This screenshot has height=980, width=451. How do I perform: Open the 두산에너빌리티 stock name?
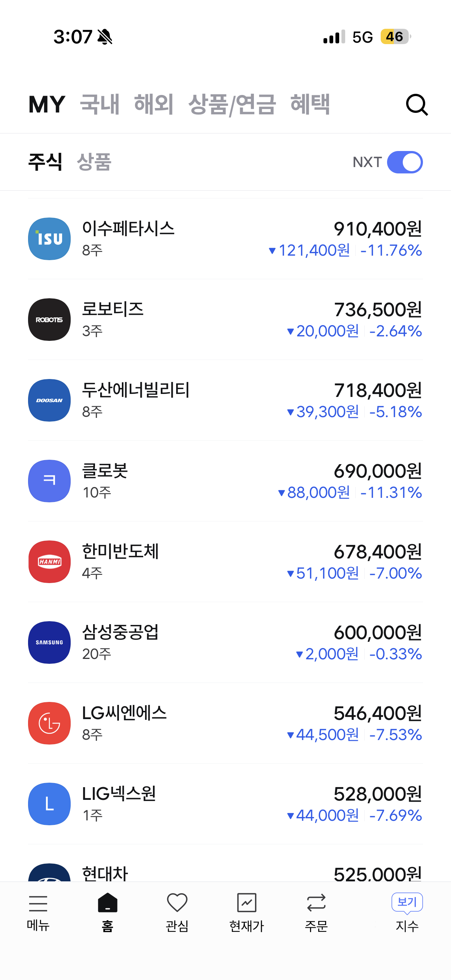(136, 390)
